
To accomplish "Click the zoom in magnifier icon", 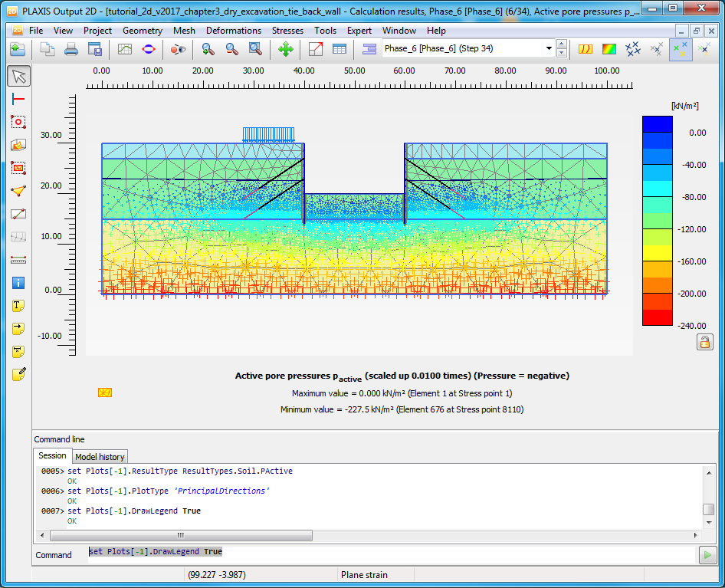I will pyautogui.click(x=208, y=49).
